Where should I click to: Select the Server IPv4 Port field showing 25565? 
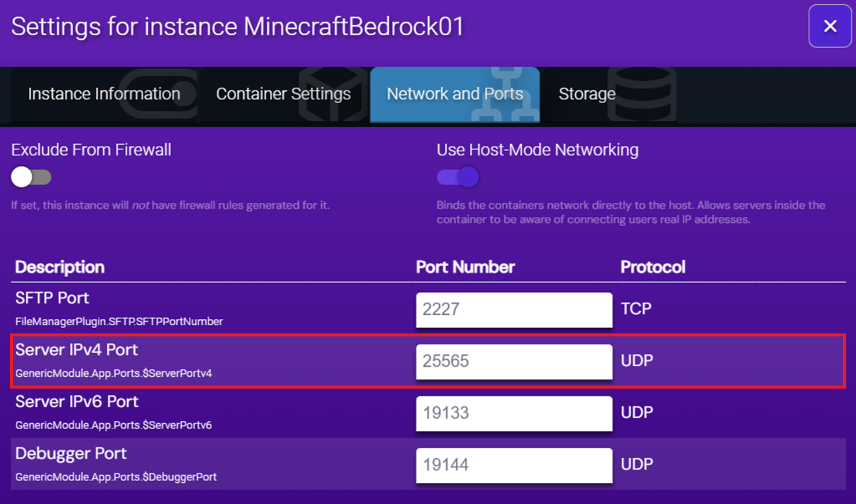514,362
